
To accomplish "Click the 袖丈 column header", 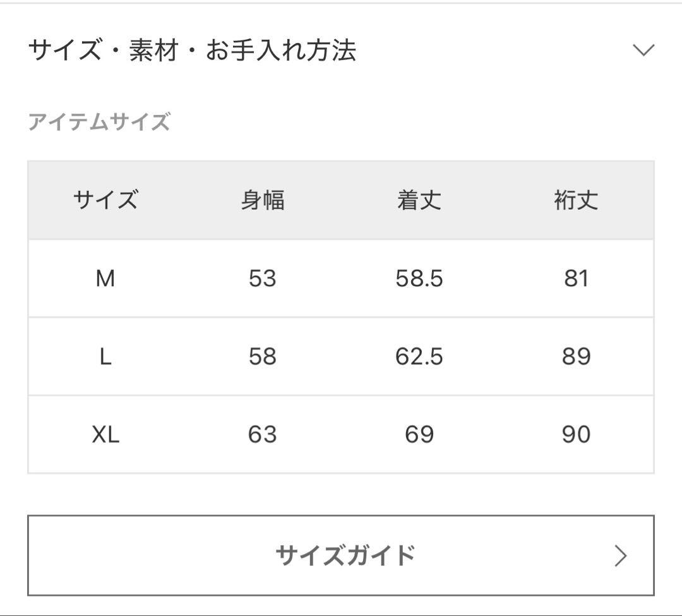I will click(575, 200).
